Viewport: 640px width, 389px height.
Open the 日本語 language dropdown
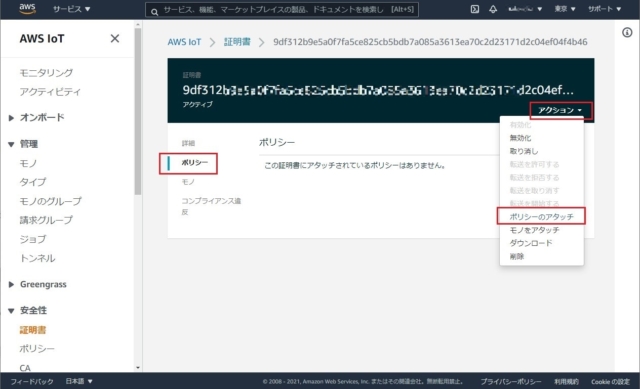coord(79,381)
